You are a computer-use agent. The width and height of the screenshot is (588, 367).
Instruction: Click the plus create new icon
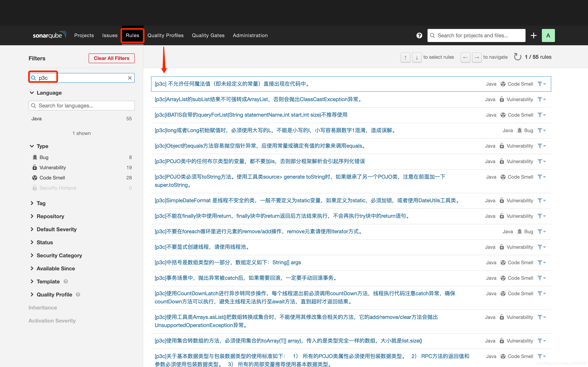(533, 35)
